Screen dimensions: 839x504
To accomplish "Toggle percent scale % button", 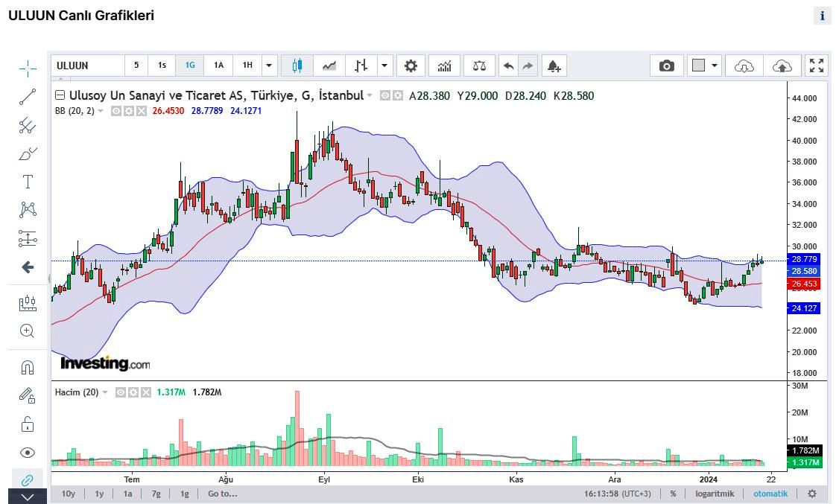I will point(673,494).
